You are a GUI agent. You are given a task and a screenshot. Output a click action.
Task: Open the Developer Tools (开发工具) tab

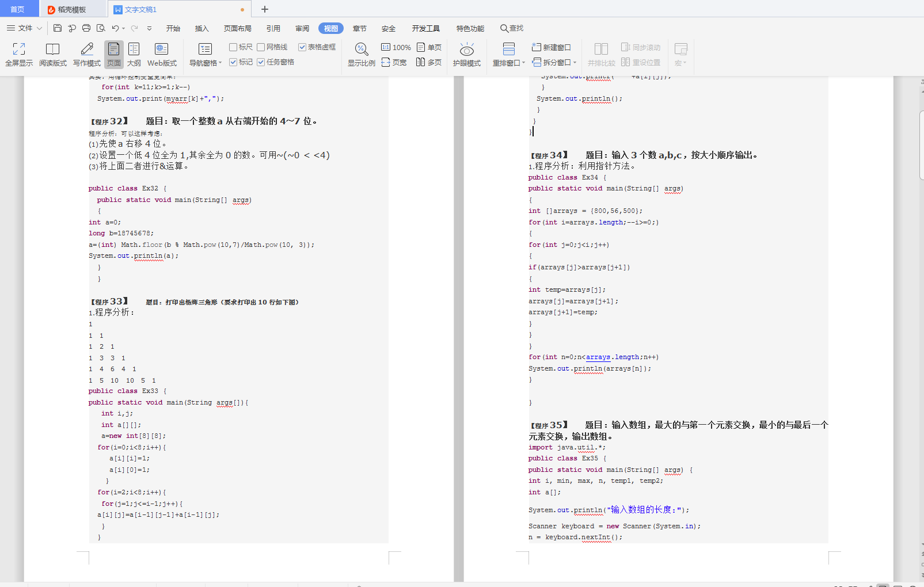pyautogui.click(x=426, y=28)
